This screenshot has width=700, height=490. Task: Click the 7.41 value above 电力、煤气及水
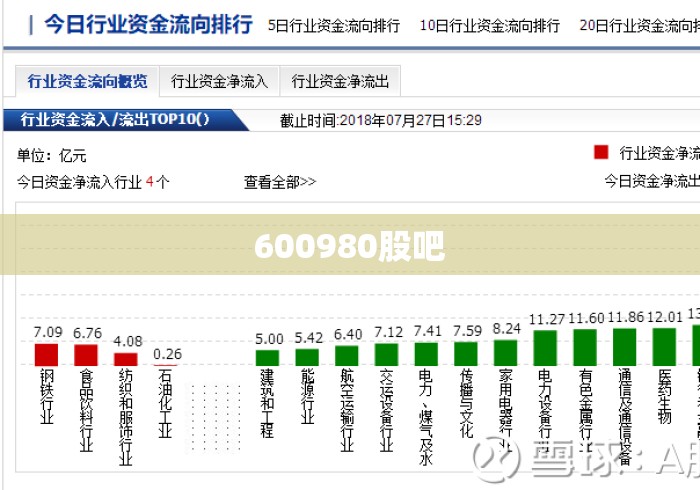[x=428, y=331]
